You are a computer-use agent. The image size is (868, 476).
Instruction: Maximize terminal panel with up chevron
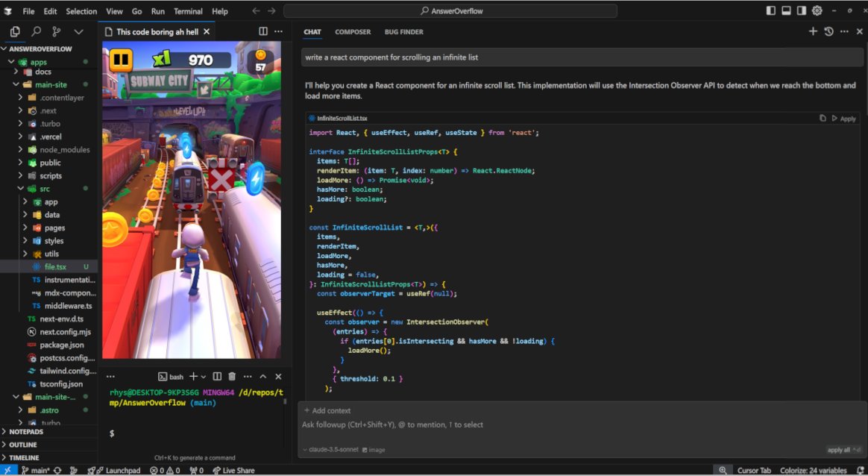(263, 377)
